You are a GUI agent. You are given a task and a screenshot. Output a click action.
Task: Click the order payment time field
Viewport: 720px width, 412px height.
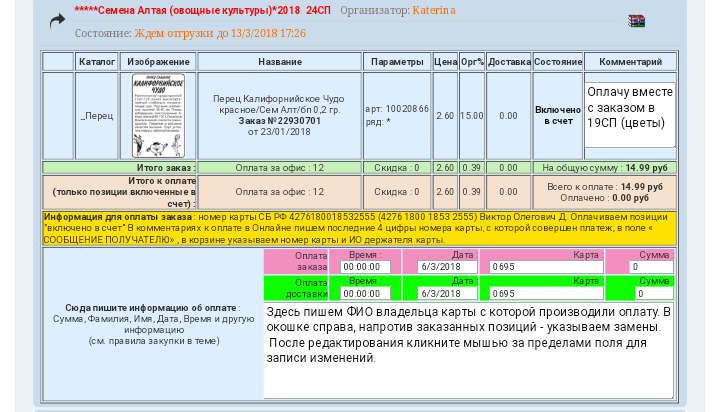pyautogui.click(x=368, y=267)
